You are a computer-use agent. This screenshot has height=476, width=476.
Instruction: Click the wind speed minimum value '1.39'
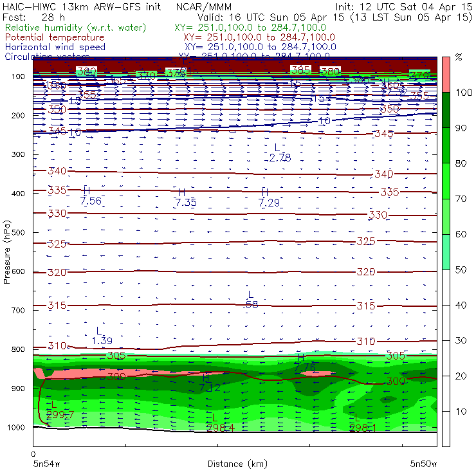tap(102, 341)
